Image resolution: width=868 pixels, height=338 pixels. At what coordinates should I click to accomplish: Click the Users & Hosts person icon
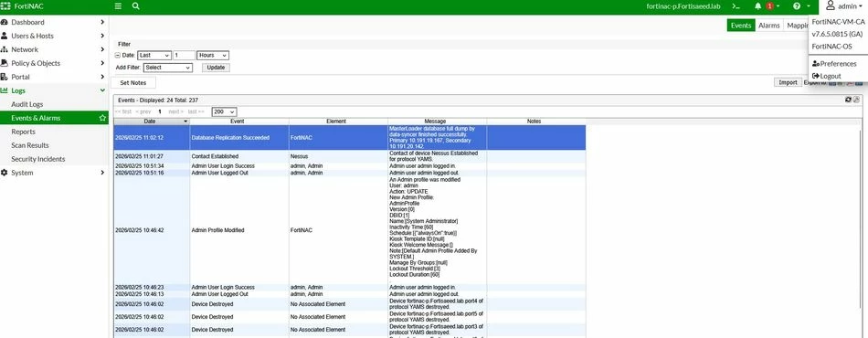tap(5, 36)
